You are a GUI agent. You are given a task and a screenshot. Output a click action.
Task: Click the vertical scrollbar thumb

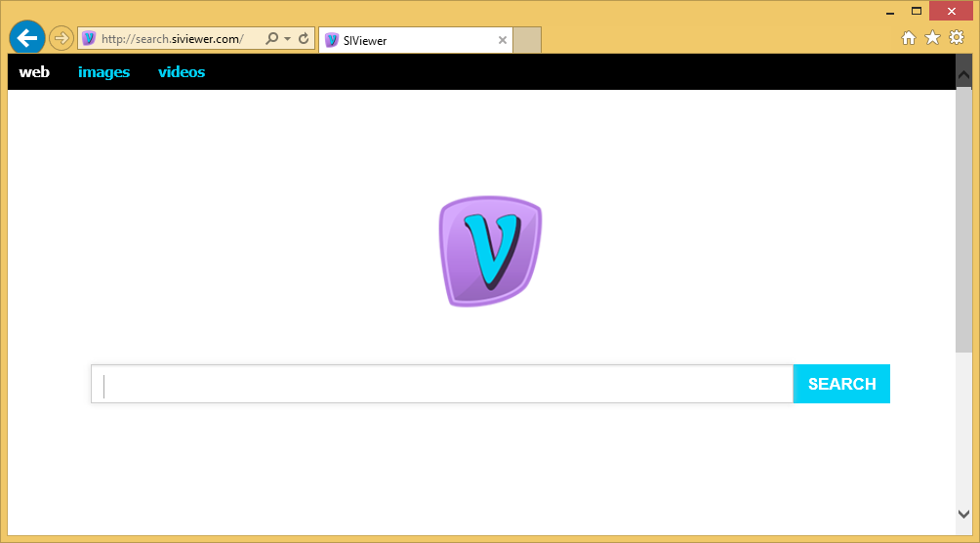point(963,220)
